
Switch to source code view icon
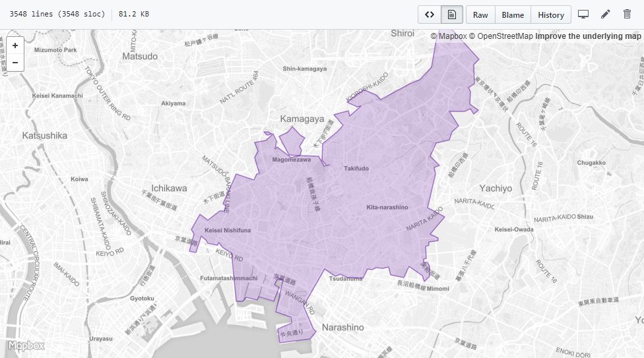click(430, 15)
